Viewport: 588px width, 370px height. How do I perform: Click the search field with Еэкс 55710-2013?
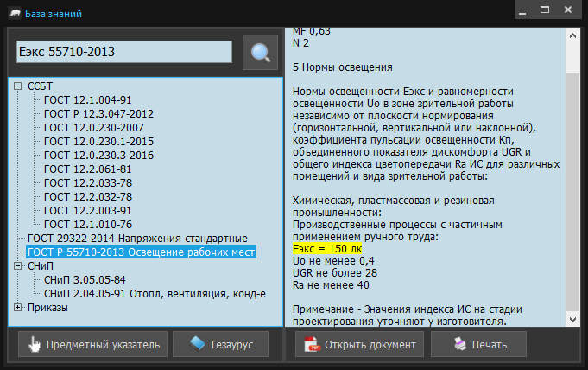[x=123, y=52]
